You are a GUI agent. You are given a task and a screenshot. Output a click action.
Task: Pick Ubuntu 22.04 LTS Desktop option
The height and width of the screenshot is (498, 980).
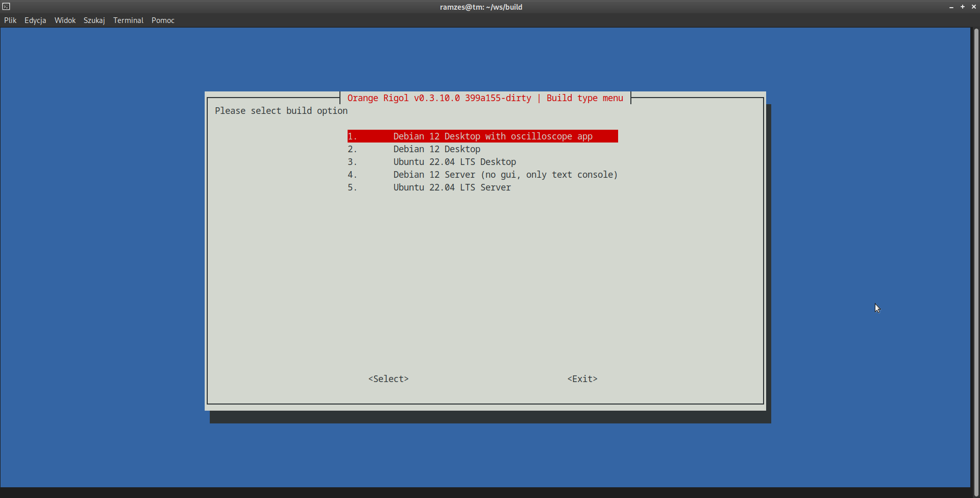[x=483, y=162]
